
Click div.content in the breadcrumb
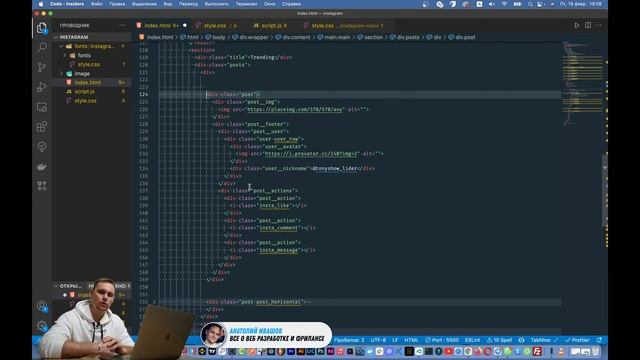point(296,37)
